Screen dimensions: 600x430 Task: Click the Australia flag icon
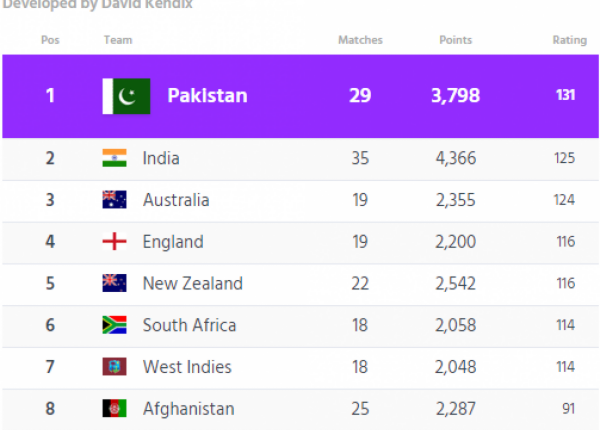click(x=114, y=200)
